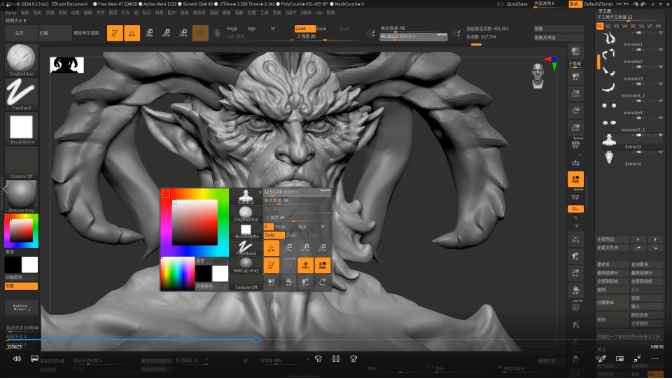Click the QuickSave button

pyautogui.click(x=517, y=4)
